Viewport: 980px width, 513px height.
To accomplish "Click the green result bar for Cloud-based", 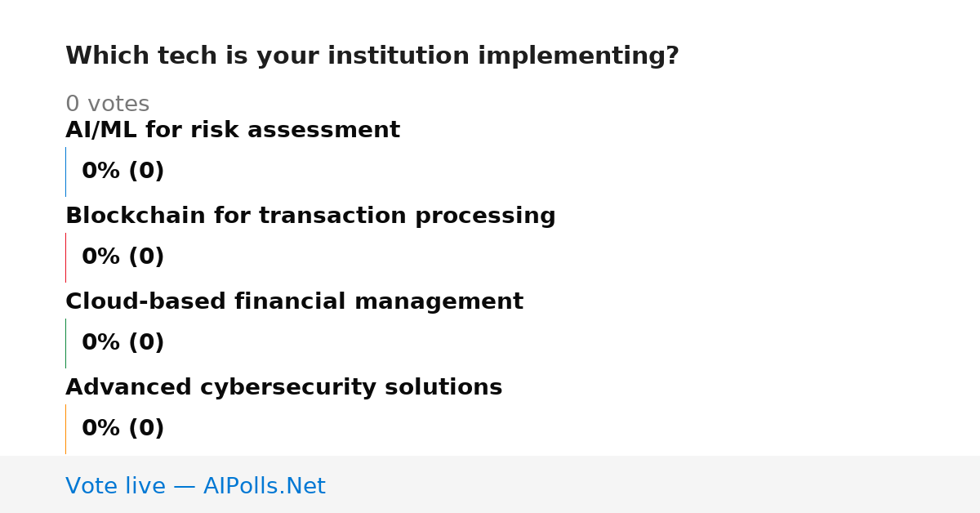I will pyautogui.click(x=66, y=343).
